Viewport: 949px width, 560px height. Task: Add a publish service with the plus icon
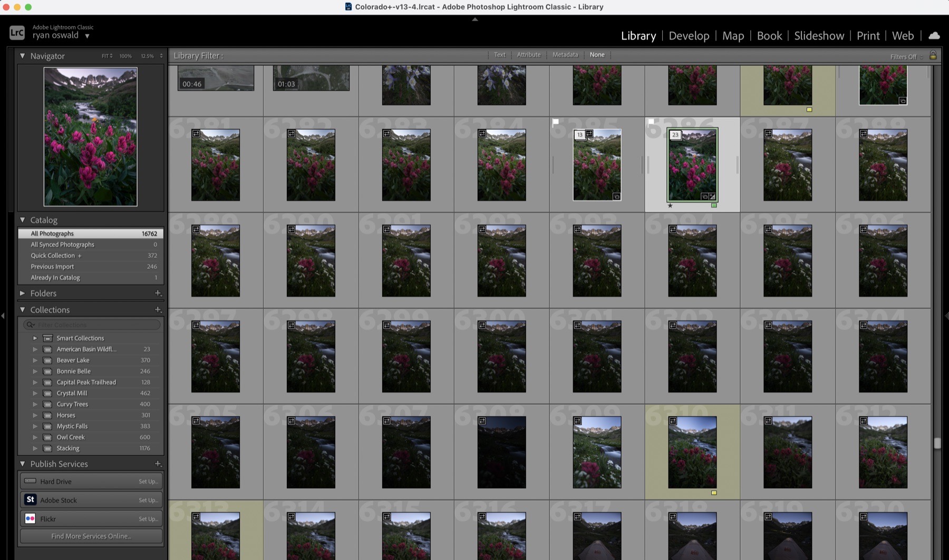point(157,464)
